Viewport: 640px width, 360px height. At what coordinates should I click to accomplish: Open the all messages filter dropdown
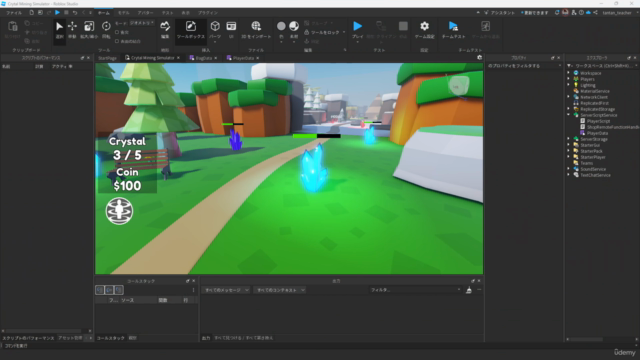pos(227,290)
